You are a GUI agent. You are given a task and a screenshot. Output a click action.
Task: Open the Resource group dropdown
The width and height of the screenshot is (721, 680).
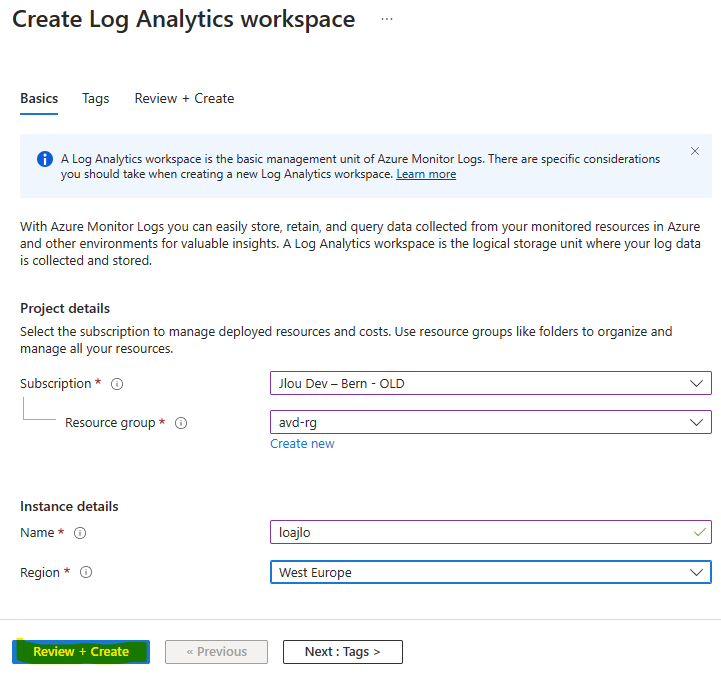click(696, 423)
